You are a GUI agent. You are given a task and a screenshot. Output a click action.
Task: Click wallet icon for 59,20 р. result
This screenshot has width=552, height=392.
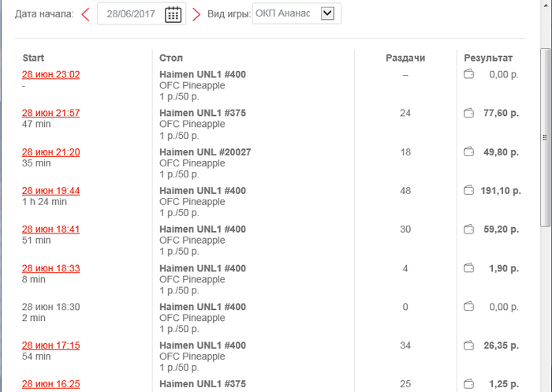click(469, 230)
